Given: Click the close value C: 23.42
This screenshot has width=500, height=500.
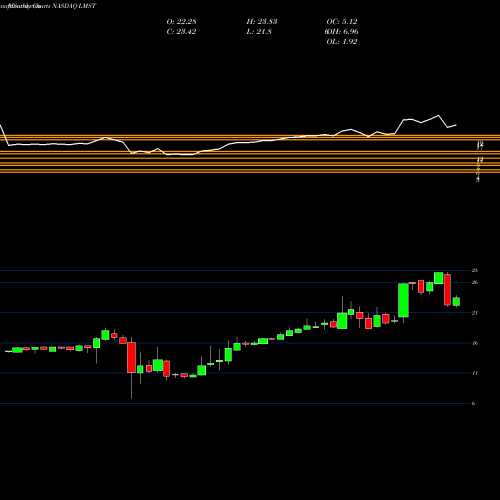Looking at the screenshot, I should pyautogui.click(x=181, y=32).
